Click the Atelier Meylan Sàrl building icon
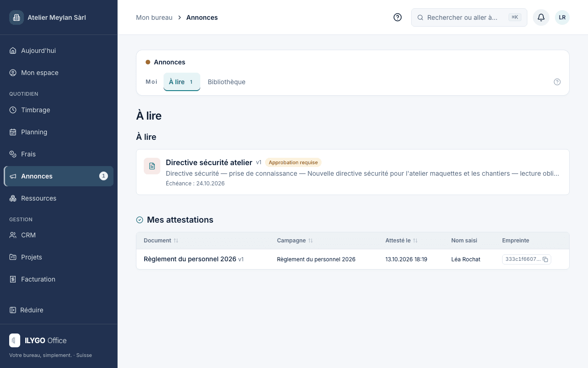The image size is (588, 368). [x=17, y=17]
